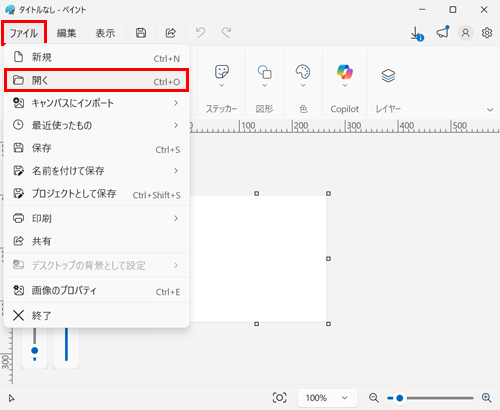The width and height of the screenshot is (500, 410).
Task: Open the 100% zoom level dropdown
Action: (327, 398)
